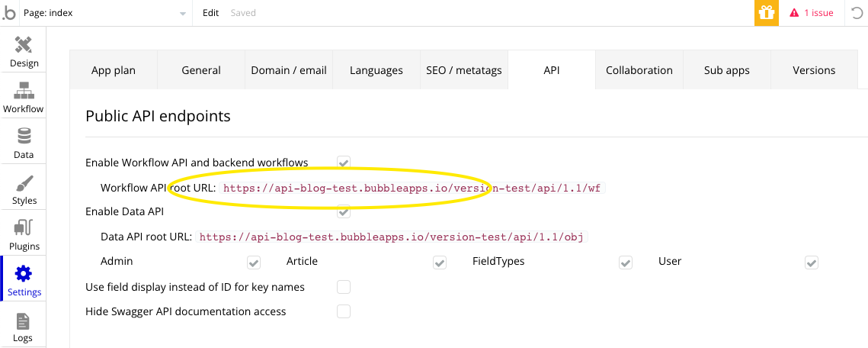The image size is (868, 348).
Task: Switch to the App plan tab
Action: [114, 69]
